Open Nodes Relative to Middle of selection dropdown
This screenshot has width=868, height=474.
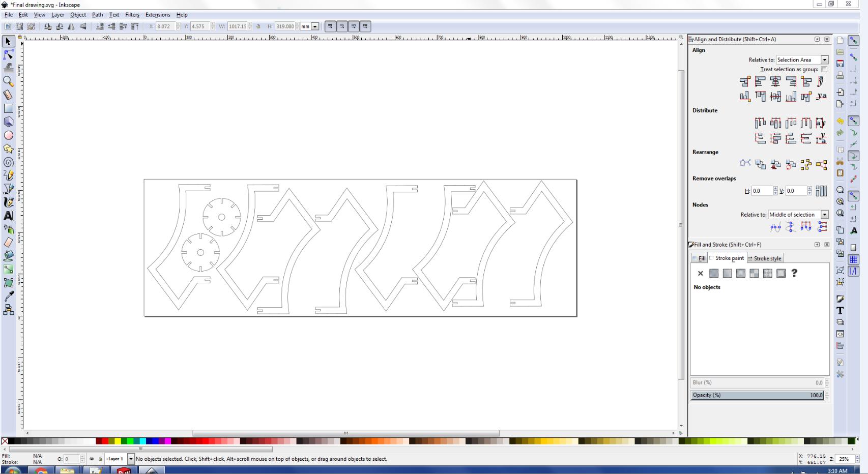click(x=798, y=215)
